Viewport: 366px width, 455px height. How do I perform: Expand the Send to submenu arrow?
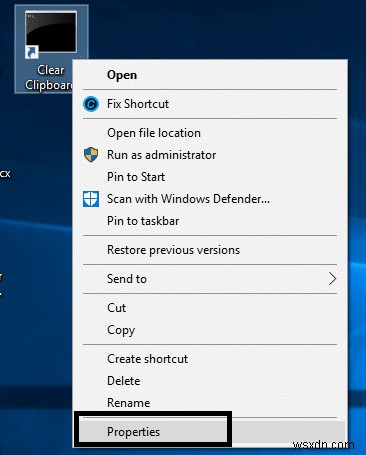click(332, 279)
